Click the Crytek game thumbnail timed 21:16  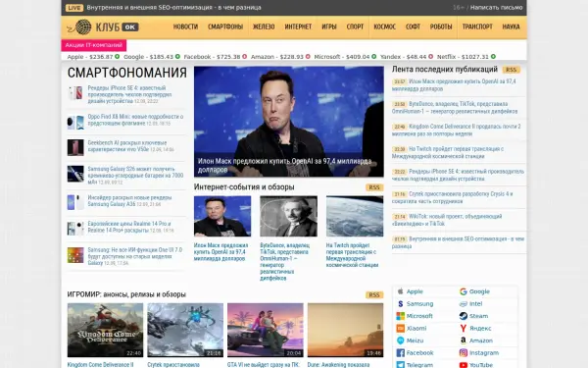(x=185, y=330)
